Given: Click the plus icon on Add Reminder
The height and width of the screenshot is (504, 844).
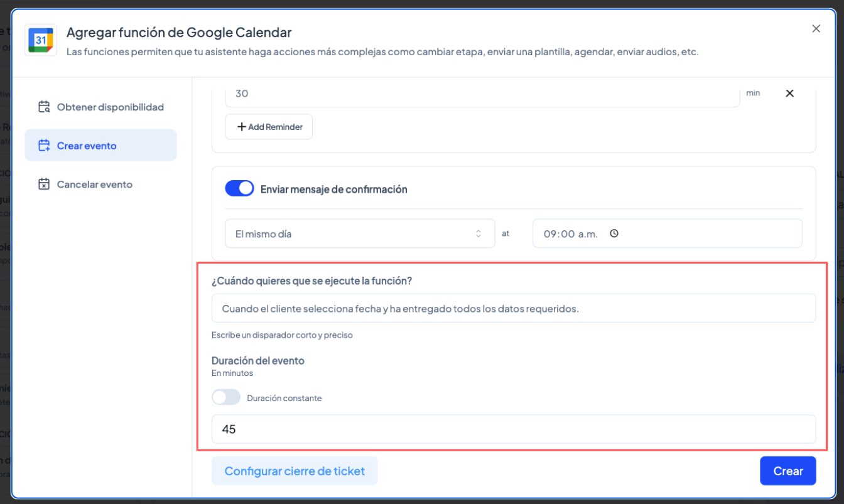Looking at the screenshot, I should (x=241, y=127).
